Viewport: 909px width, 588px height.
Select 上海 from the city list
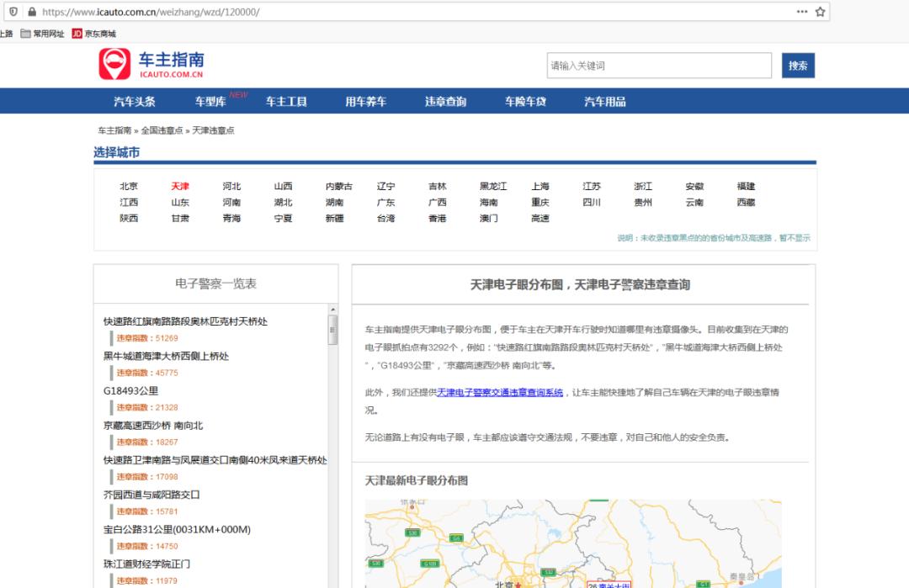540,185
